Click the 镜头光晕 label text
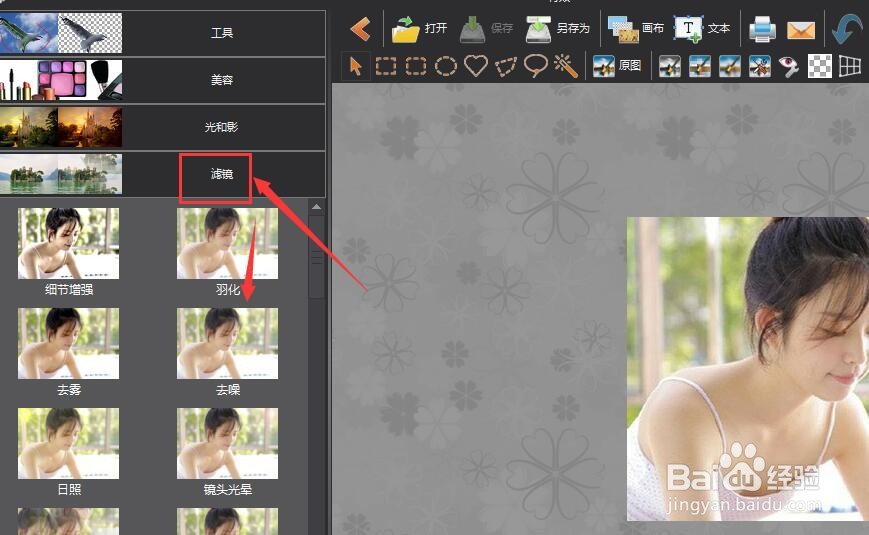The height and width of the screenshot is (535, 869). tap(228, 490)
